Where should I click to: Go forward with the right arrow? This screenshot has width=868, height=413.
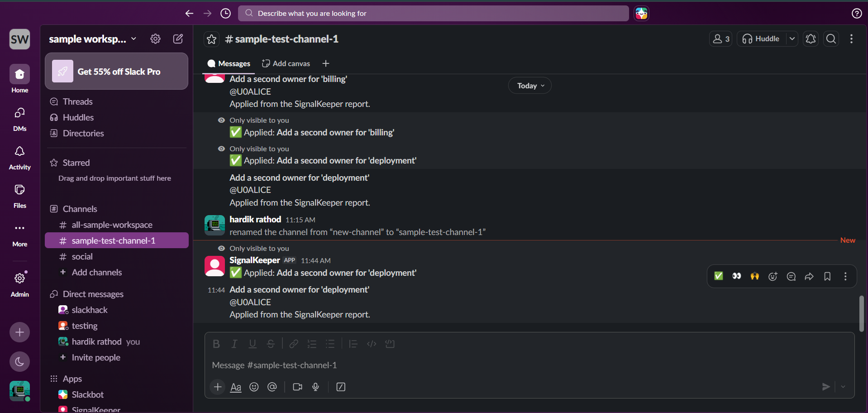[207, 14]
